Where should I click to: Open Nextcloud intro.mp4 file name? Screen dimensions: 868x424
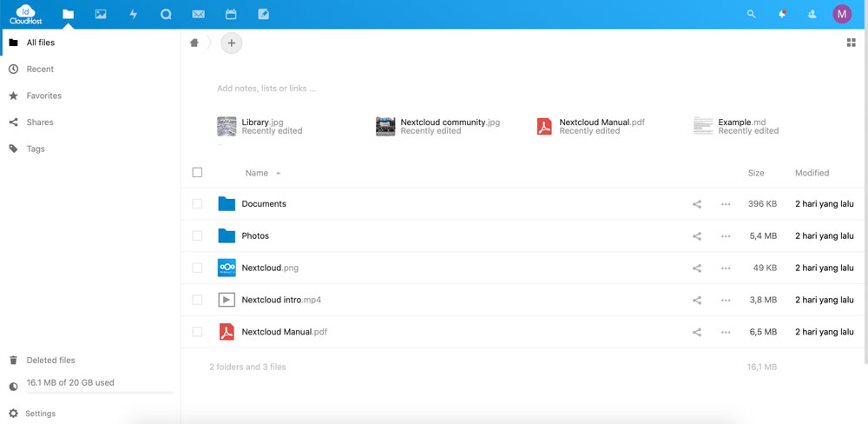tap(281, 301)
